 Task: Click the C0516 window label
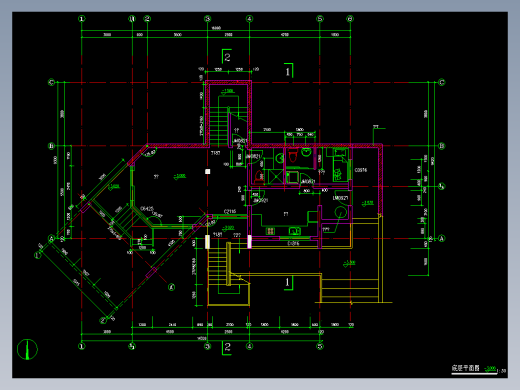tap(361, 170)
